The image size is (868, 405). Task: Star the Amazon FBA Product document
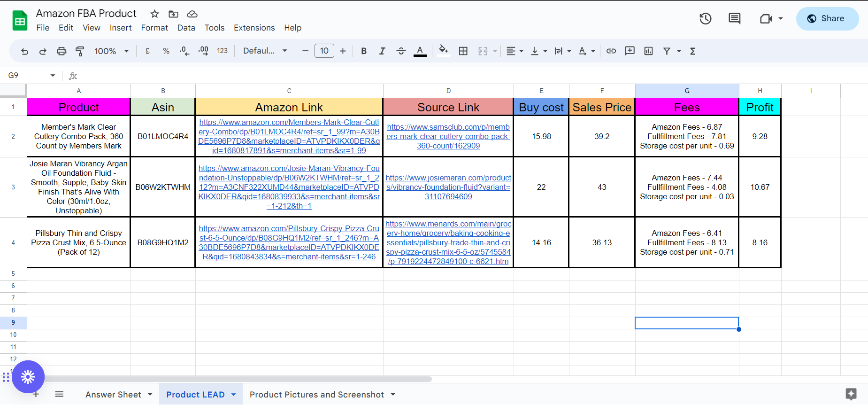155,14
